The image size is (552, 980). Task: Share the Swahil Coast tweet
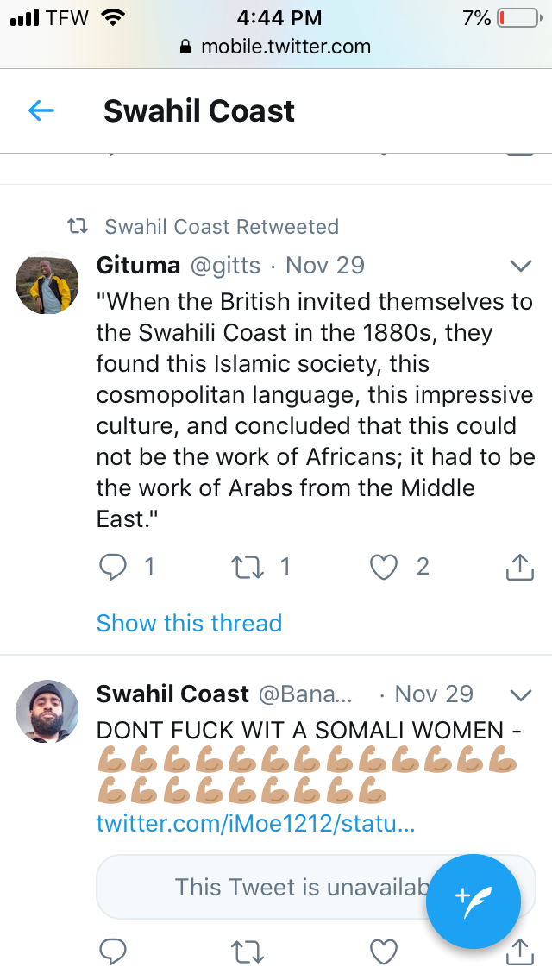click(x=517, y=952)
